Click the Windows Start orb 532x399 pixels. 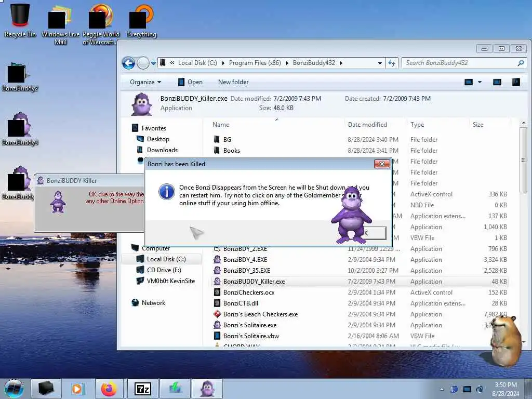[14, 389]
